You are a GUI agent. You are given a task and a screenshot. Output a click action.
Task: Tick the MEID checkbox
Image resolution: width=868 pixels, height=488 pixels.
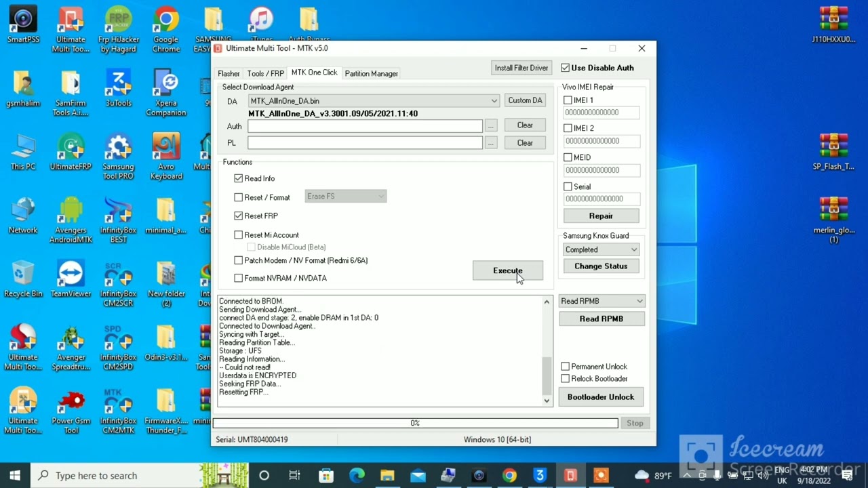(568, 157)
